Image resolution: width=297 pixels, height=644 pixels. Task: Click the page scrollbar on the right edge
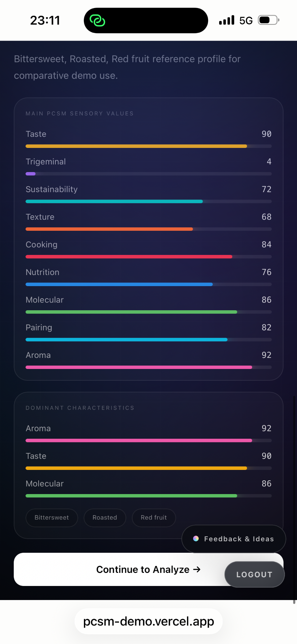[294, 500]
